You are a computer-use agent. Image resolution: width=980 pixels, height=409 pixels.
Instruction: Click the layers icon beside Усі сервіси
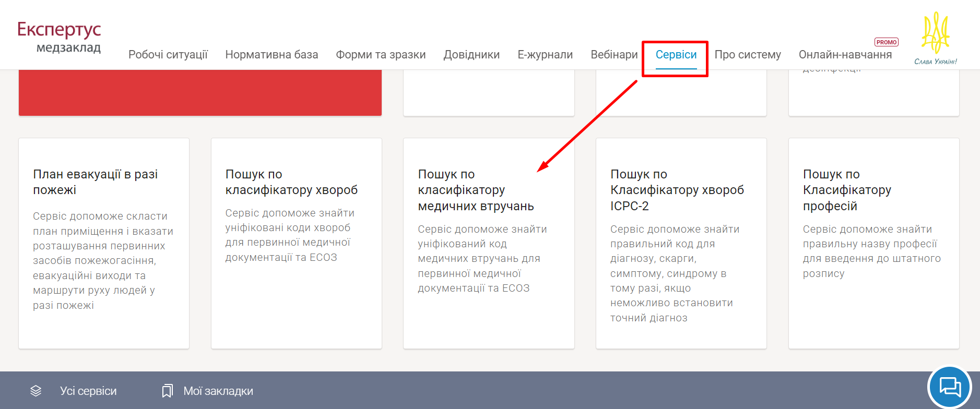[x=36, y=391]
